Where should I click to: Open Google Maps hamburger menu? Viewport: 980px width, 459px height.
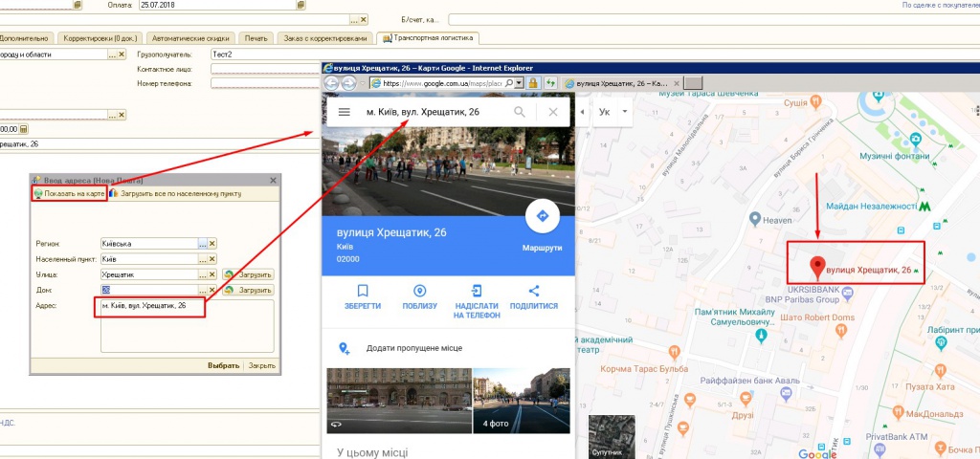click(344, 113)
